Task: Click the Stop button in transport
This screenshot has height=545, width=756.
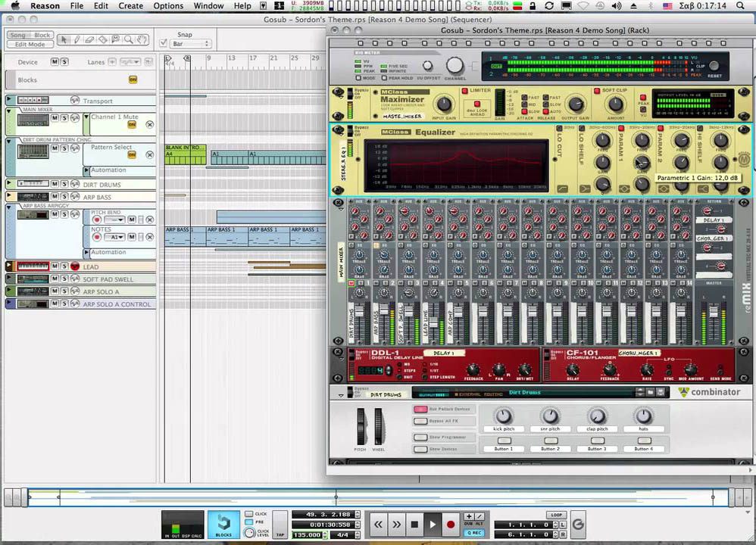Action: point(414,524)
